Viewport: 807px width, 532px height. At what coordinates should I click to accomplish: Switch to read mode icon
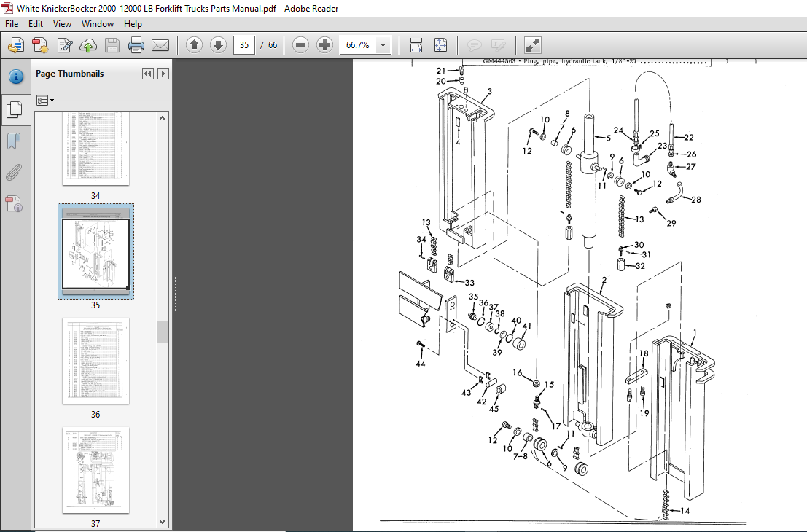click(x=532, y=45)
